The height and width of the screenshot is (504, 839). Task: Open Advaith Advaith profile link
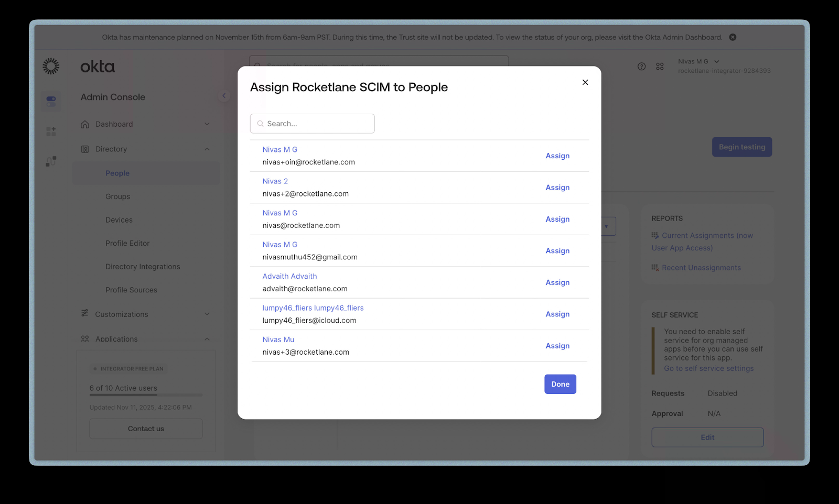point(289,276)
